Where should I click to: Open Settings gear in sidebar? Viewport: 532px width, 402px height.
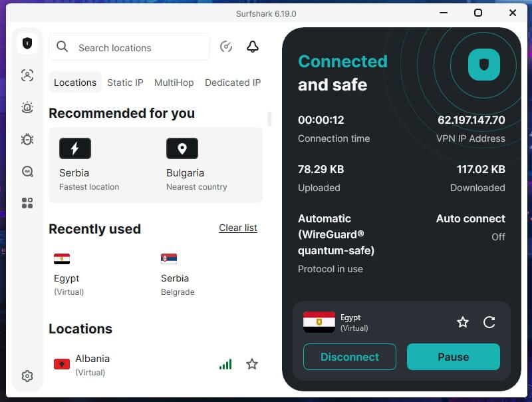(x=27, y=376)
